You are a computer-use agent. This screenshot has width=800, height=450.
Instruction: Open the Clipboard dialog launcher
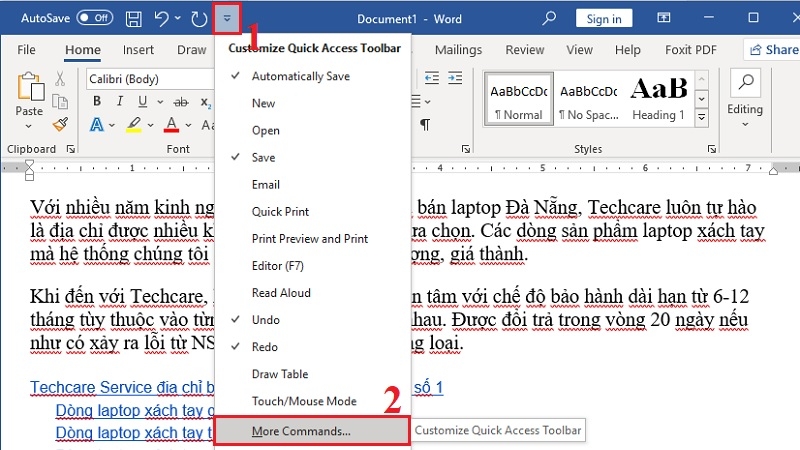71,149
